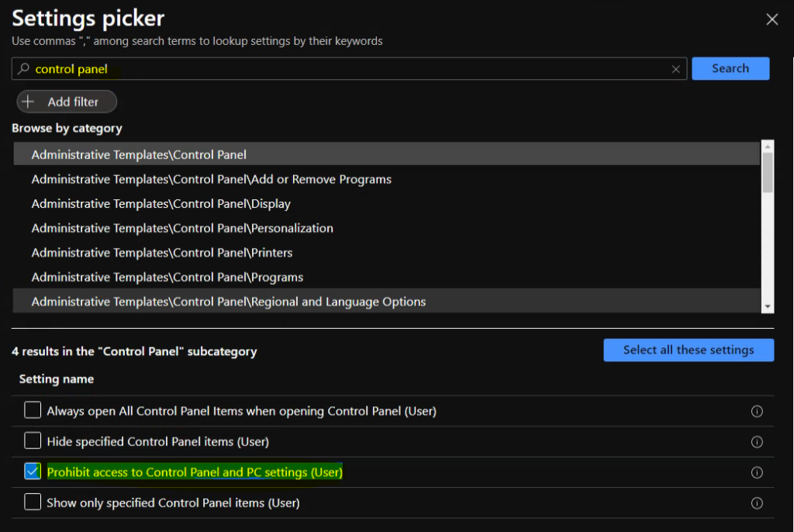The height and width of the screenshot is (532, 794).
Task: Enable Always open All Control Panel Items checkbox
Action: tap(33, 410)
